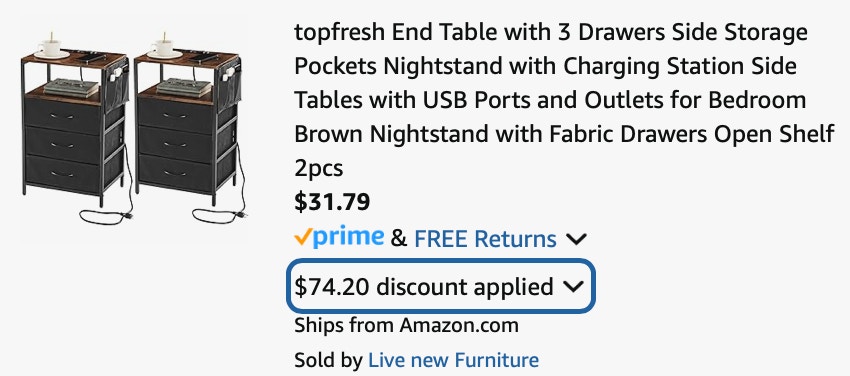Click the topfresh brand word in the title
Screen dimensions: 850x376
pos(339,33)
